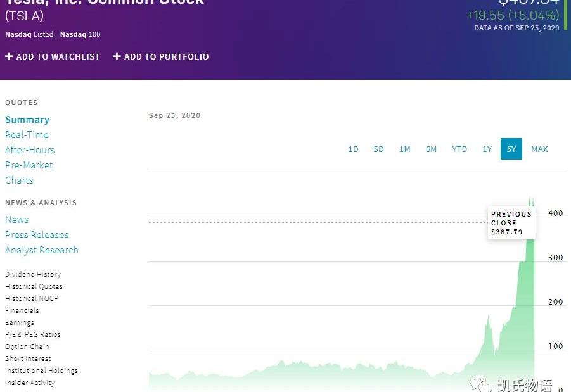Go to After-Hours quotes
The width and height of the screenshot is (571, 392).
tap(30, 150)
